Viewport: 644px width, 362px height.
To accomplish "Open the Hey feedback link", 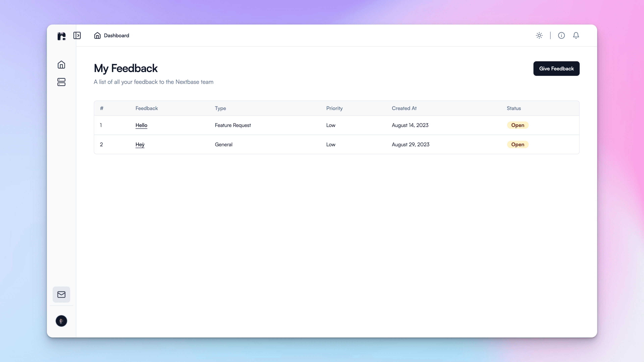I will pos(140,145).
